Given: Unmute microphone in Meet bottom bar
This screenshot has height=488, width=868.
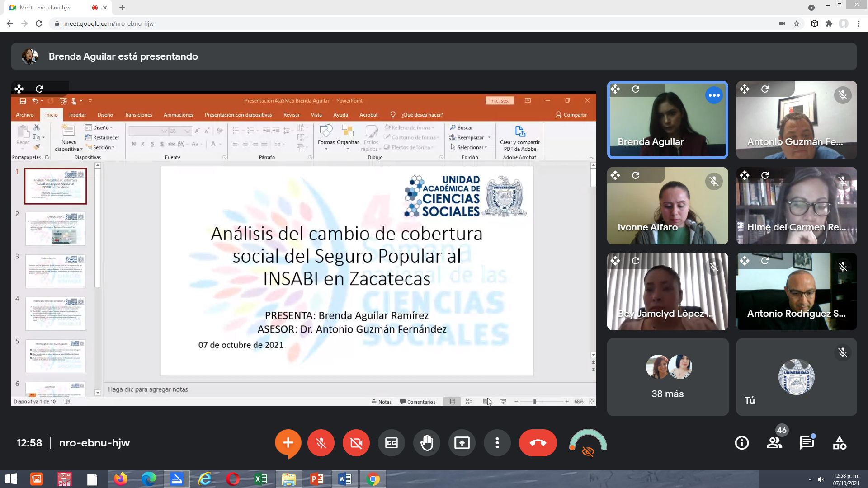Looking at the screenshot, I should pyautogui.click(x=321, y=443).
